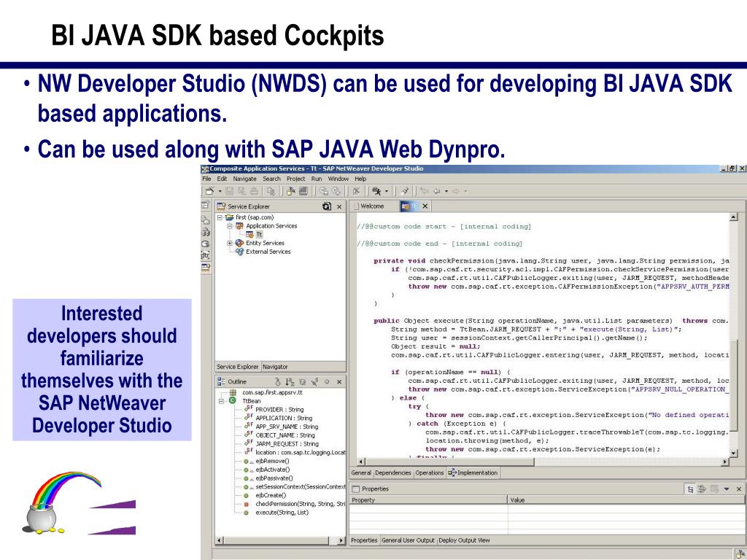Click the code editor vertical scrollbar up arrow
The height and width of the screenshot is (560, 747).
pyautogui.click(x=733, y=217)
